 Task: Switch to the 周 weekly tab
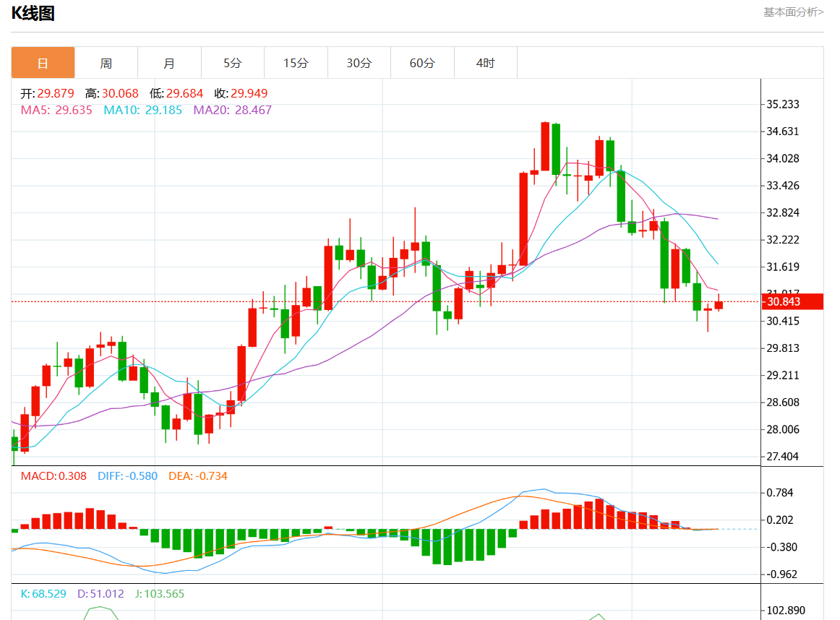106,63
